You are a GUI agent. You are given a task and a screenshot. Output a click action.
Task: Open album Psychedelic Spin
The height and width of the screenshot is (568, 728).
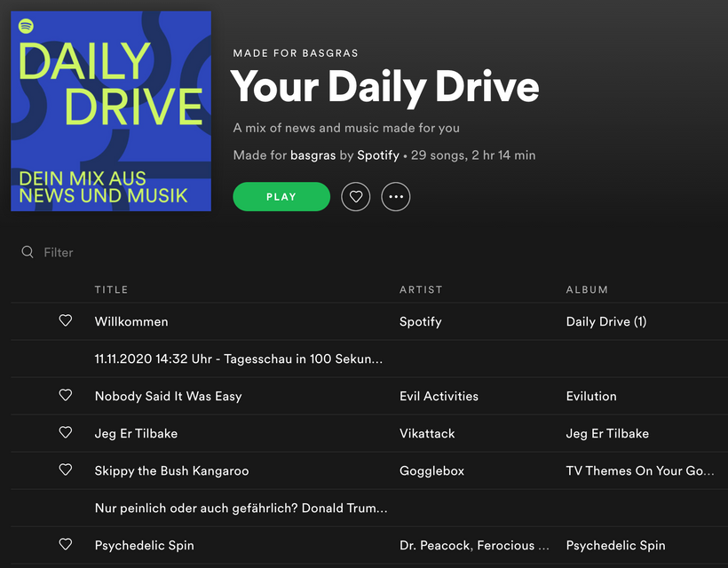click(615, 545)
